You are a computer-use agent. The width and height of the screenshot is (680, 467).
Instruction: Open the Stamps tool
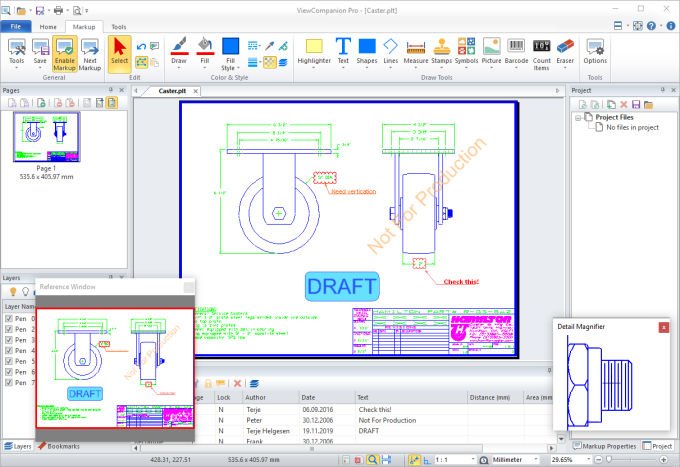(441, 53)
